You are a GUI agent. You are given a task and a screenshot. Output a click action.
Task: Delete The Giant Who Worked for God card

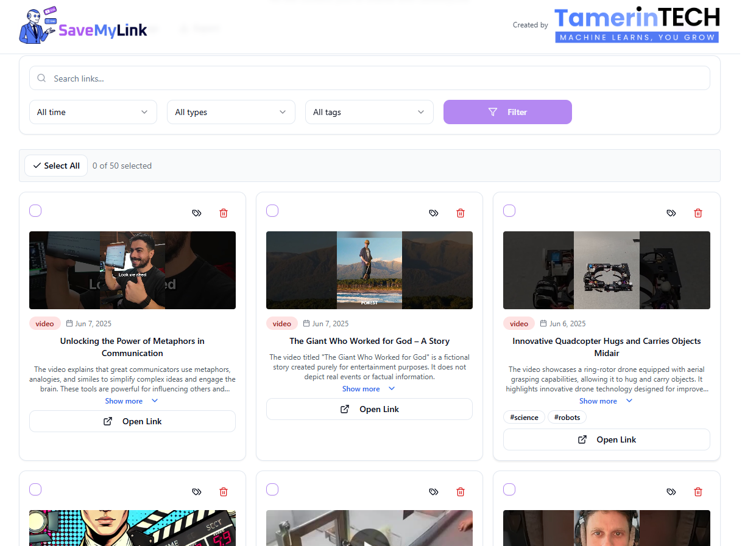tap(461, 213)
